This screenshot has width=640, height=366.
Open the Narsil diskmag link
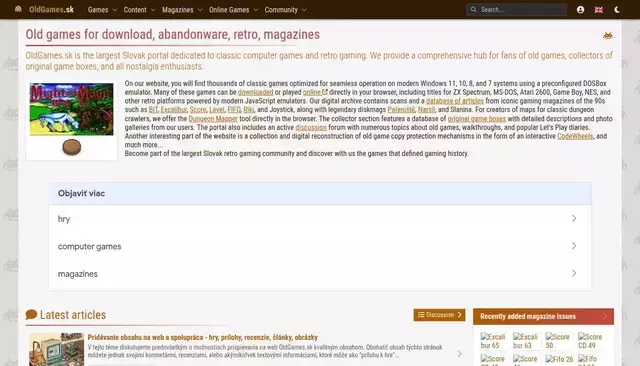point(427,110)
